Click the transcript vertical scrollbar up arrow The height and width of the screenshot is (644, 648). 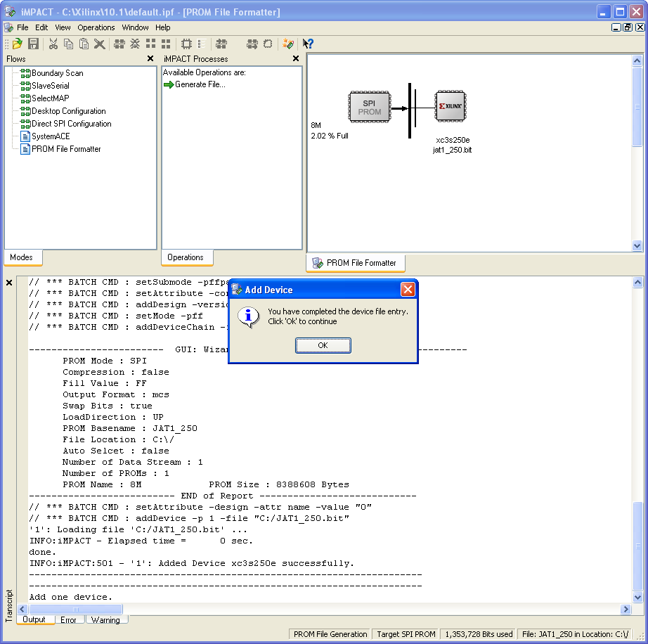pyautogui.click(x=637, y=283)
